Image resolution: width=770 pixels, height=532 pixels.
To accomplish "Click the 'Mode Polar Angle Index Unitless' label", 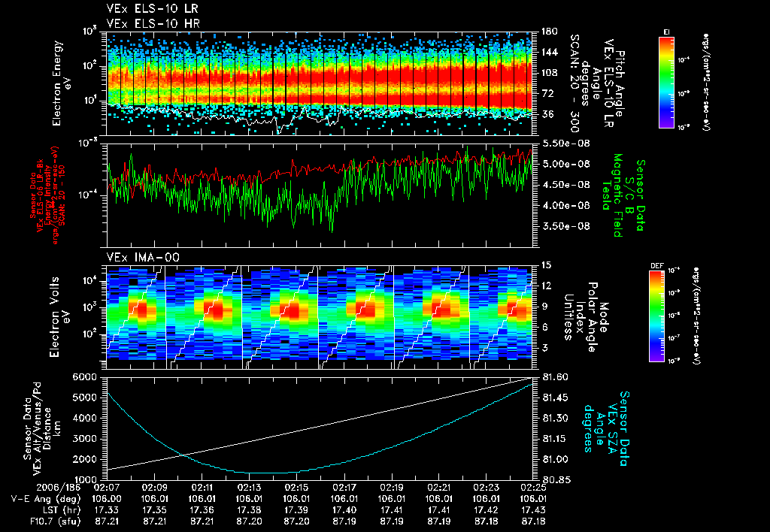I will (x=587, y=317).
